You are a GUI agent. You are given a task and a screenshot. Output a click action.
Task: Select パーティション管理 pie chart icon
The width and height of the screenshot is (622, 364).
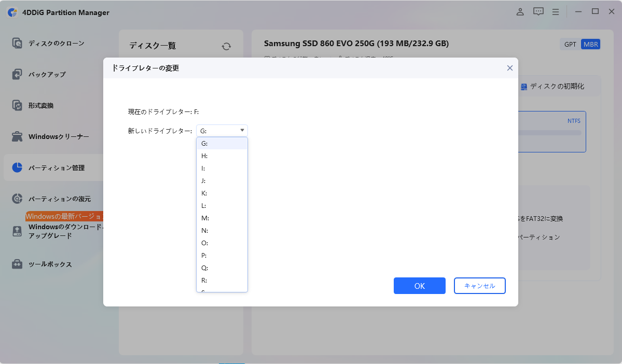[x=17, y=167]
